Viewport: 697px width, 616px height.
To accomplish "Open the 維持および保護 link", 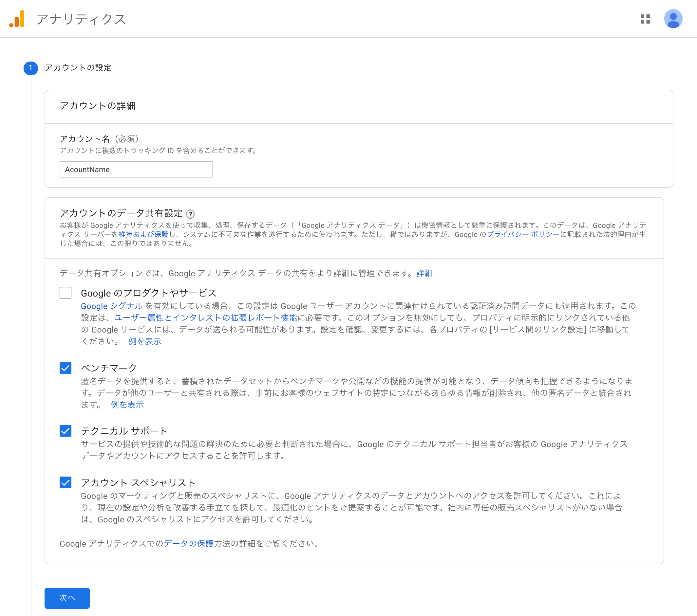I will click(x=143, y=234).
